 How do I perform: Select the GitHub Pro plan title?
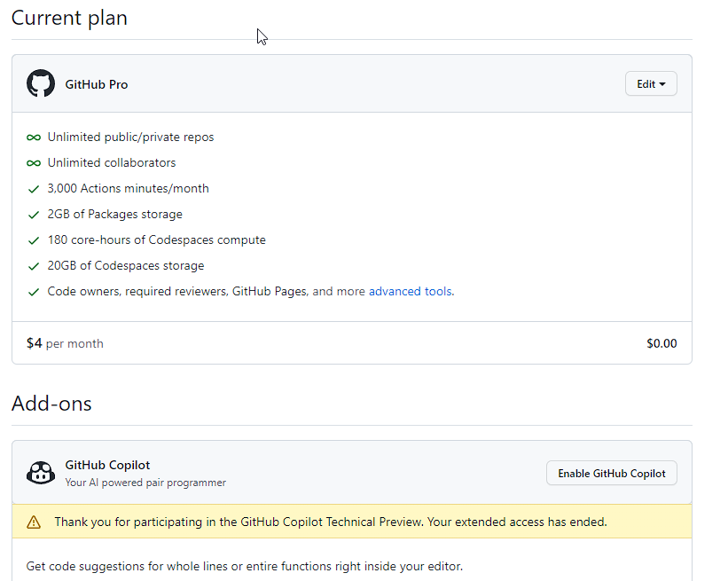(96, 84)
